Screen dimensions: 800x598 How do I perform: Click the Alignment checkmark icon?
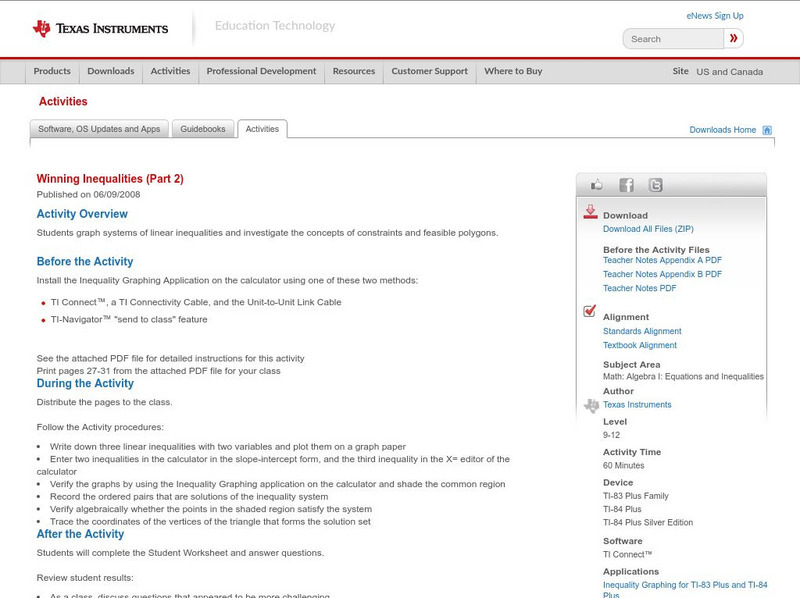pos(589,311)
